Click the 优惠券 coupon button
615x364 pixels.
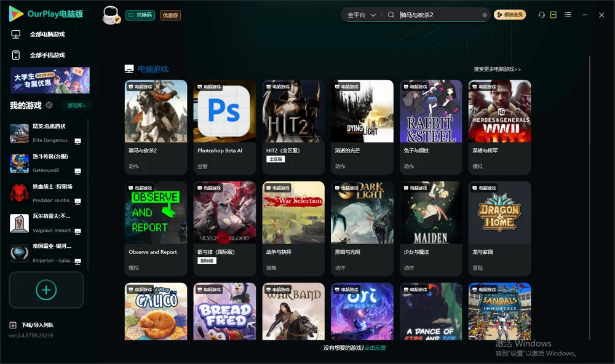click(170, 15)
